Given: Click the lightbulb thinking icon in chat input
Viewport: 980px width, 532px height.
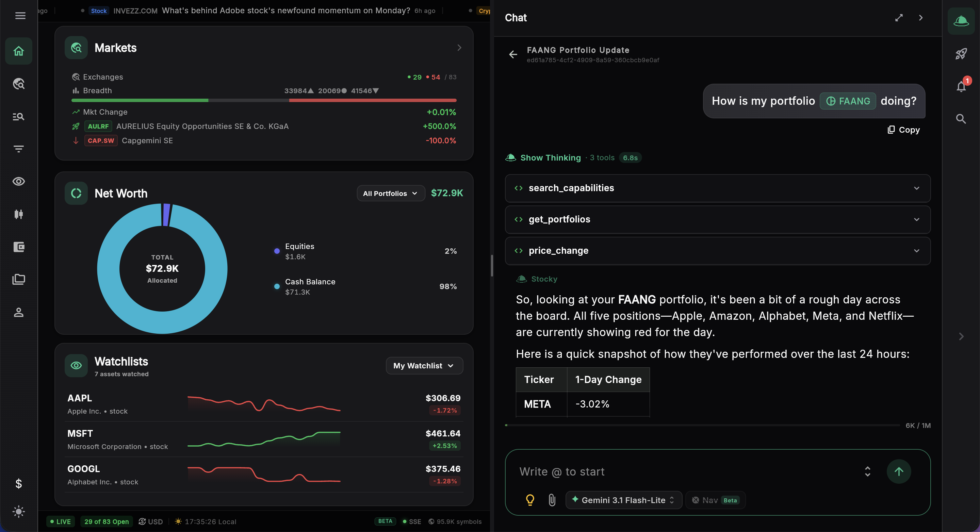Looking at the screenshot, I should coord(530,500).
